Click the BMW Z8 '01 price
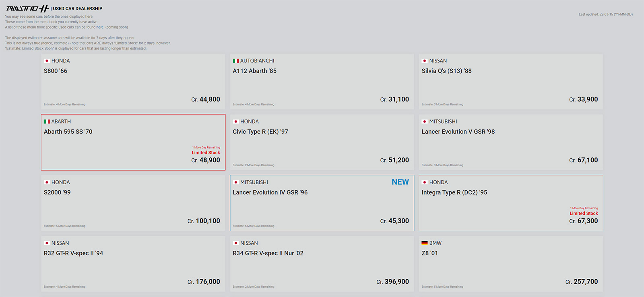The width and height of the screenshot is (644, 297). (582, 282)
